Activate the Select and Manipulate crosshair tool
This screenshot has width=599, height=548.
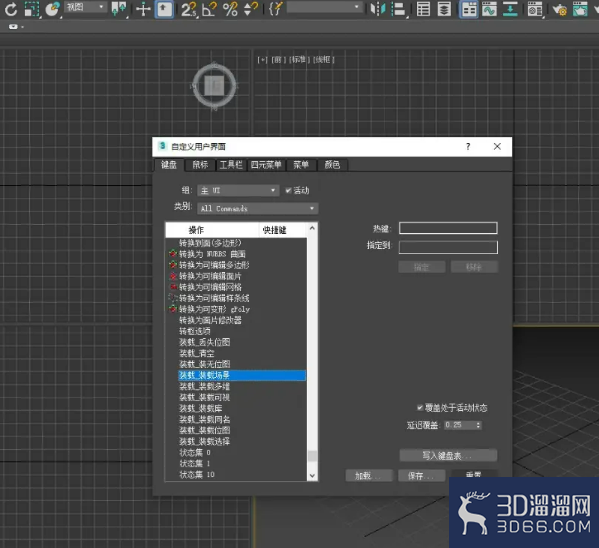point(143,9)
